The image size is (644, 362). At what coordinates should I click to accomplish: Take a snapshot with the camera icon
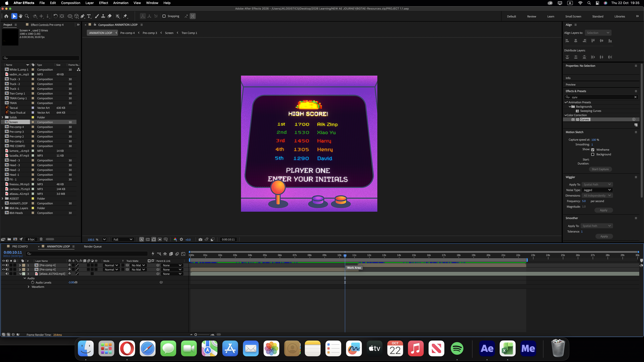coord(200,239)
